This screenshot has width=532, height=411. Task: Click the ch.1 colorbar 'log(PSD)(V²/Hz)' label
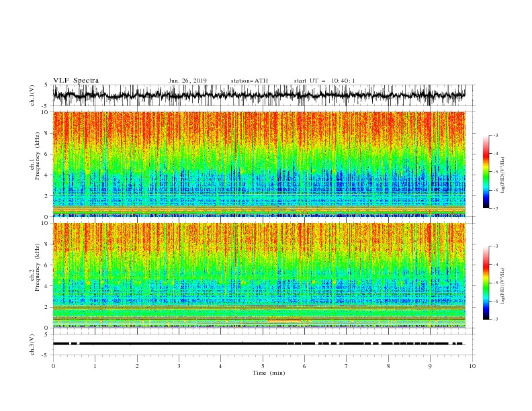click(x=502, y=175)
